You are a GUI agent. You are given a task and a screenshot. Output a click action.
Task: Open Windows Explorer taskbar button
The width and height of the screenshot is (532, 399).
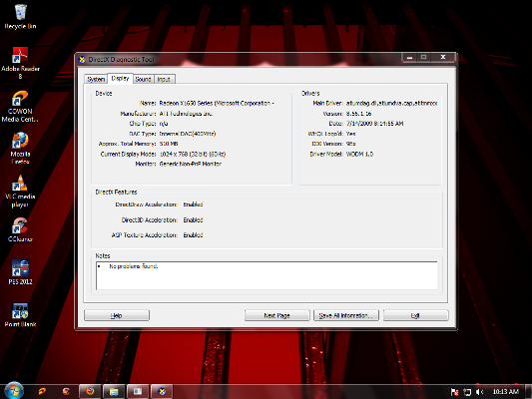(x=114, y=391)
